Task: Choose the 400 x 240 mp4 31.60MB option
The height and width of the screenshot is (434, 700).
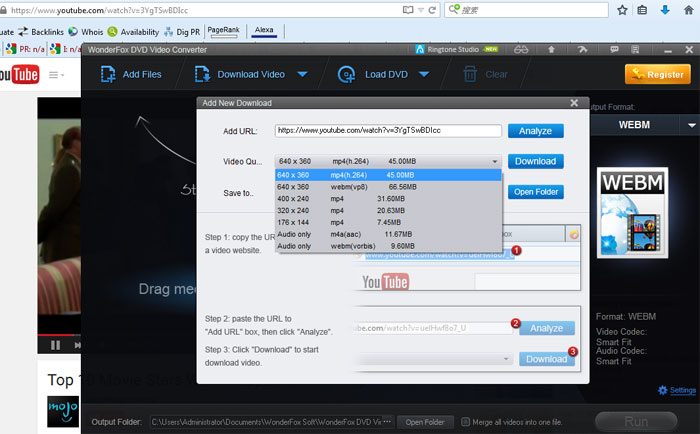Action: [x=388, y=199]
